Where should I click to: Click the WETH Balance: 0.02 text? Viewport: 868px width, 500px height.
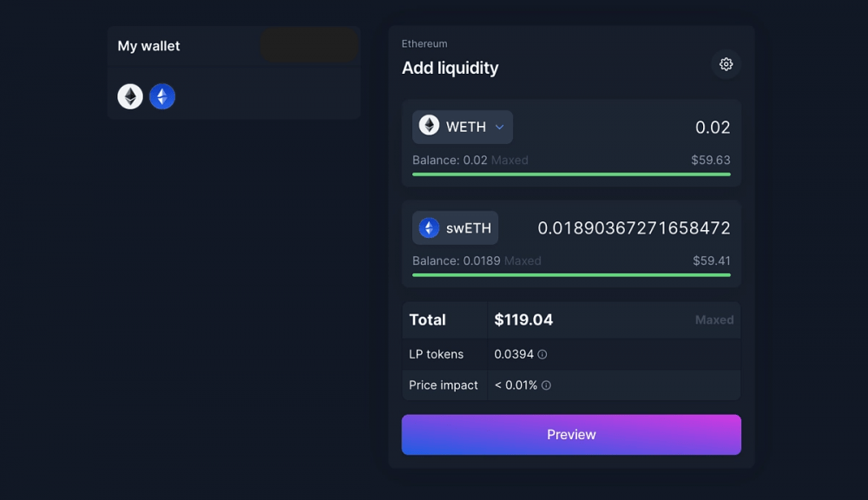point(450,160)
